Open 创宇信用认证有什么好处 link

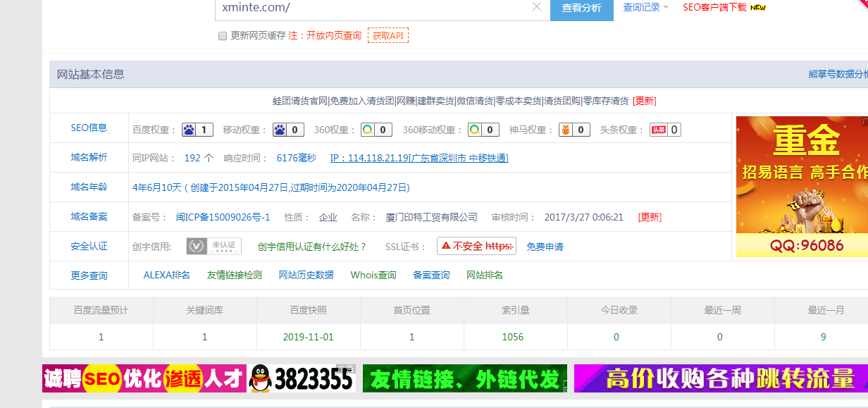pos(312,247)
